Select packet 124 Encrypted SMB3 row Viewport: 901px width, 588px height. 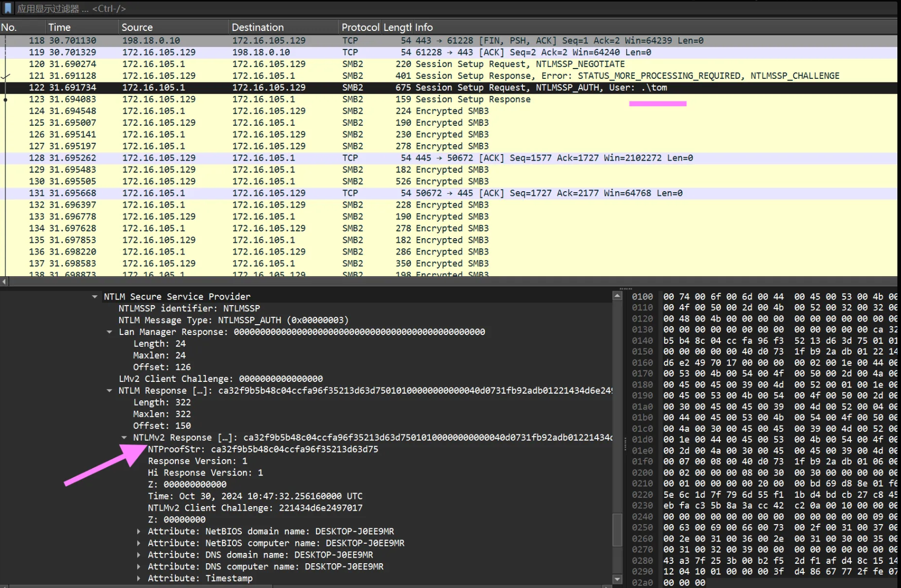coord(449,111)
